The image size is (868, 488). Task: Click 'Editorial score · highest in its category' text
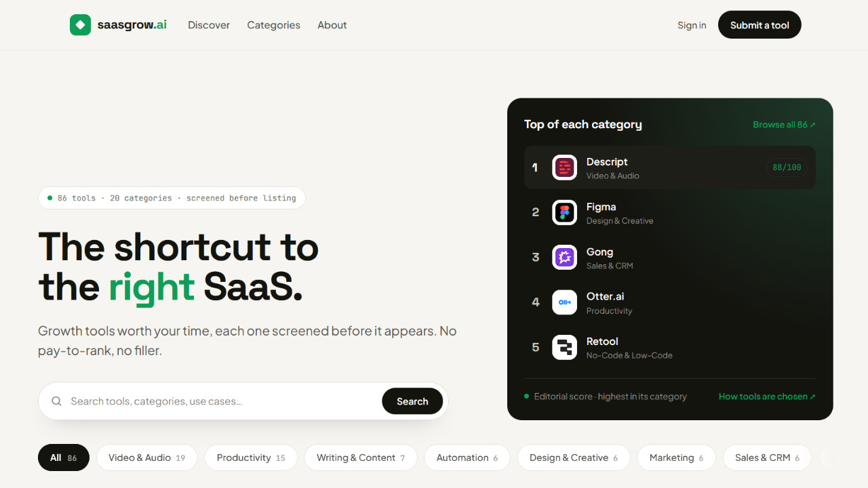pyautogui.click(x=610, y=396)
